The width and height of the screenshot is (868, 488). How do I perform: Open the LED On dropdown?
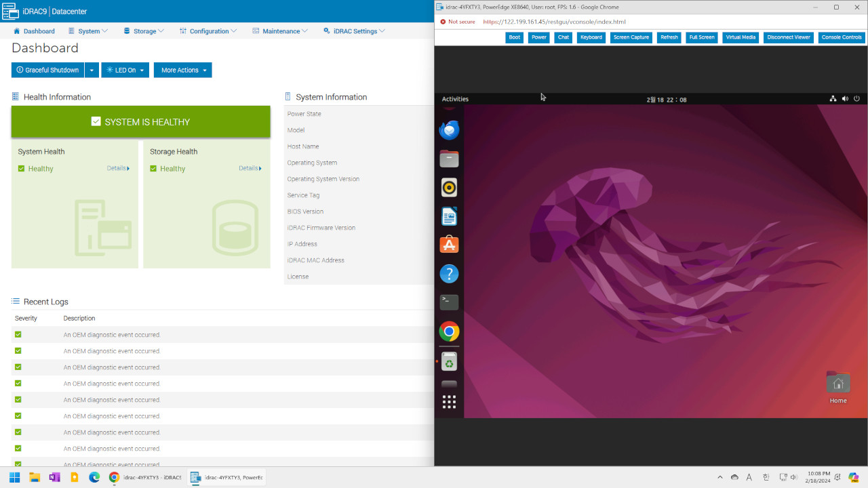125,70
